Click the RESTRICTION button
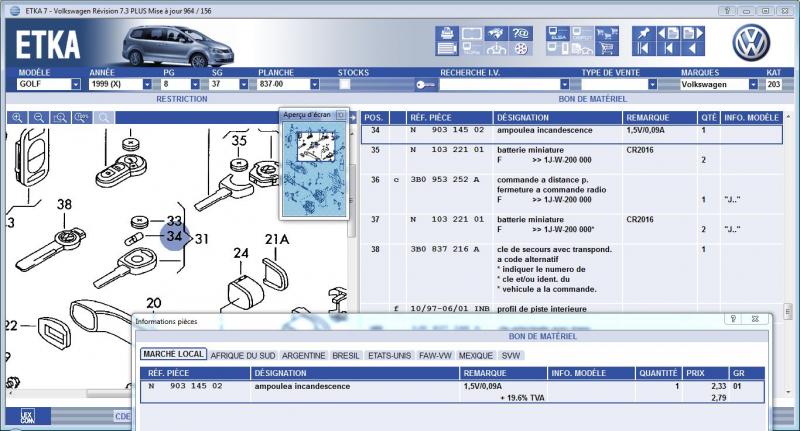The height and width of the screenshot is (431, 800). [182, 99]
